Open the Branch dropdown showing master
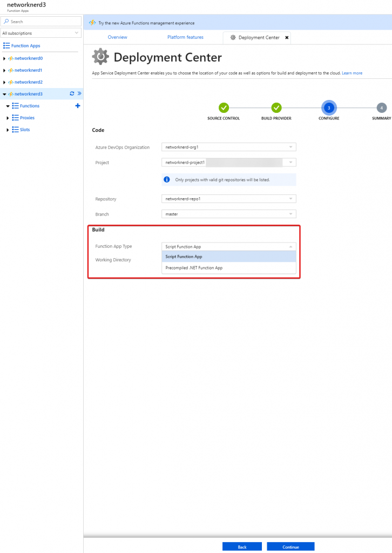 pyautogui.click(x=229, y=214)
